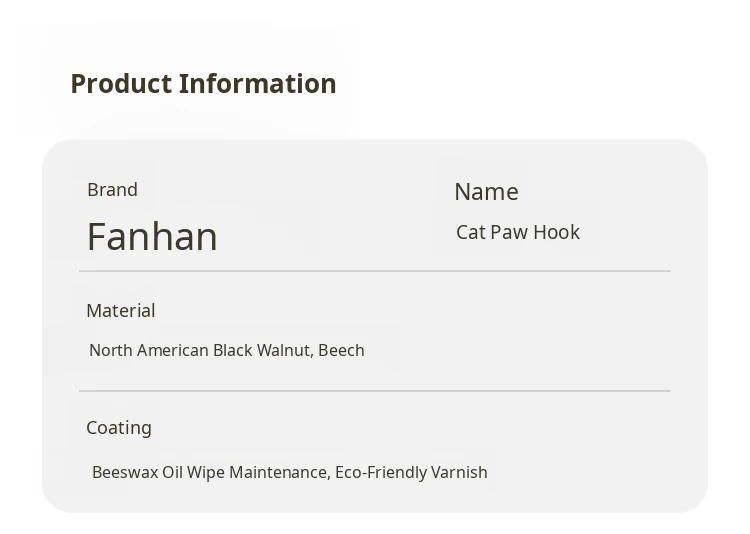Viewport: 750px width, 534px height.
Task: Click the word "Maintenance" in coating text
Action: pos(278,472)
